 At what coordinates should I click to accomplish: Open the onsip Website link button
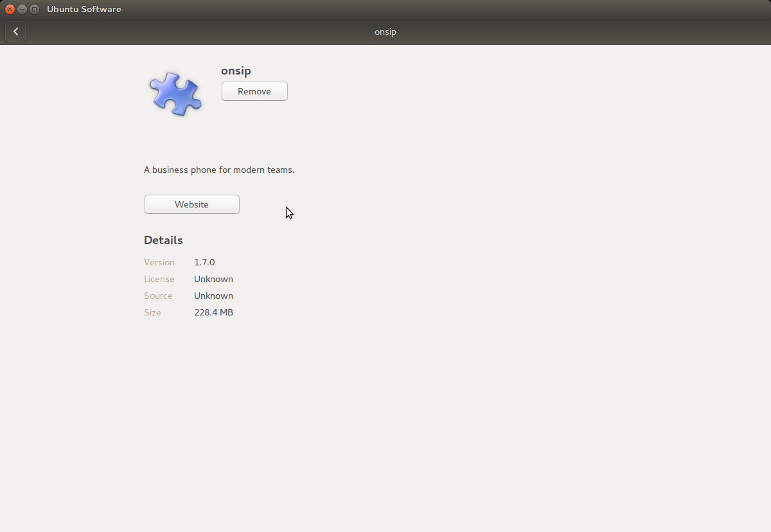coord(191,204)
